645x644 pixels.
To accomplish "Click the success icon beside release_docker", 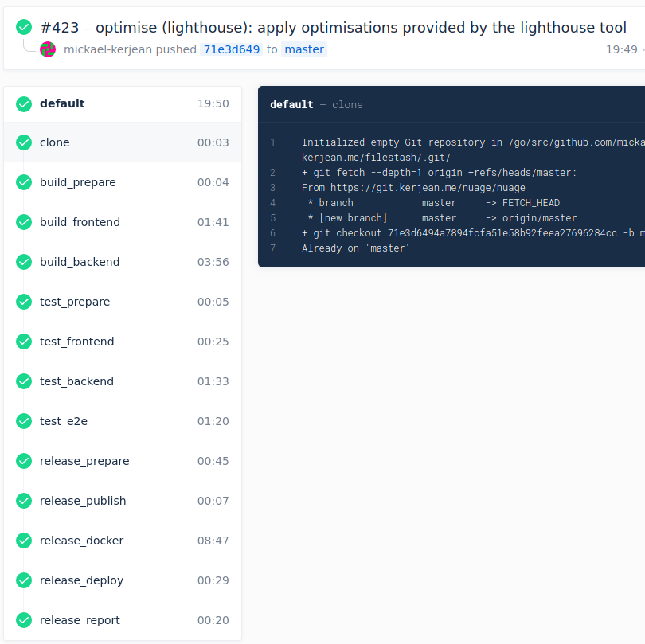I will 23,541.
